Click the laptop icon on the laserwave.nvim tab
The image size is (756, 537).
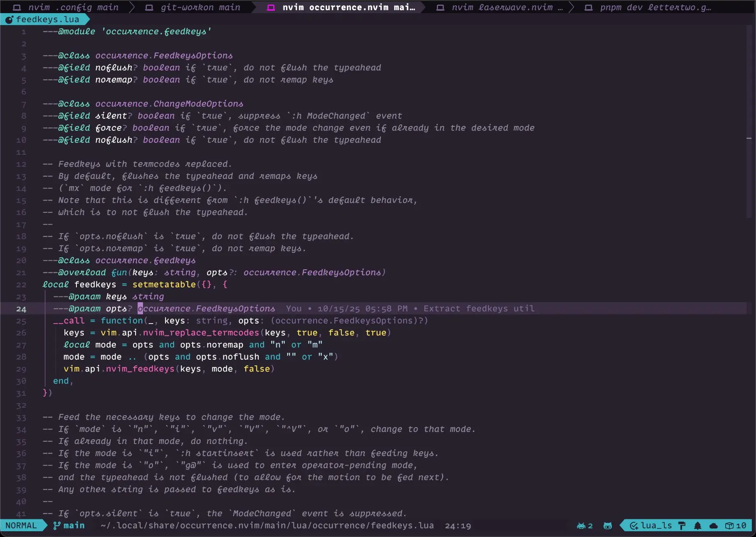[440, 7]
